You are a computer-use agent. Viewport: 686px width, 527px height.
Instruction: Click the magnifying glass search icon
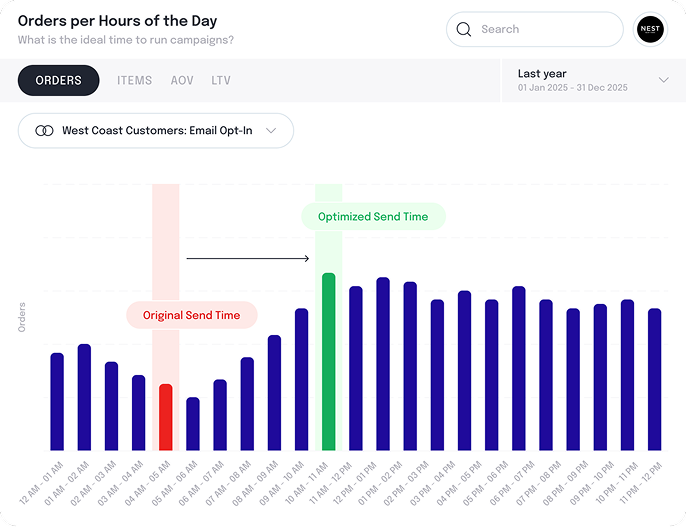(x=463, y=30)
